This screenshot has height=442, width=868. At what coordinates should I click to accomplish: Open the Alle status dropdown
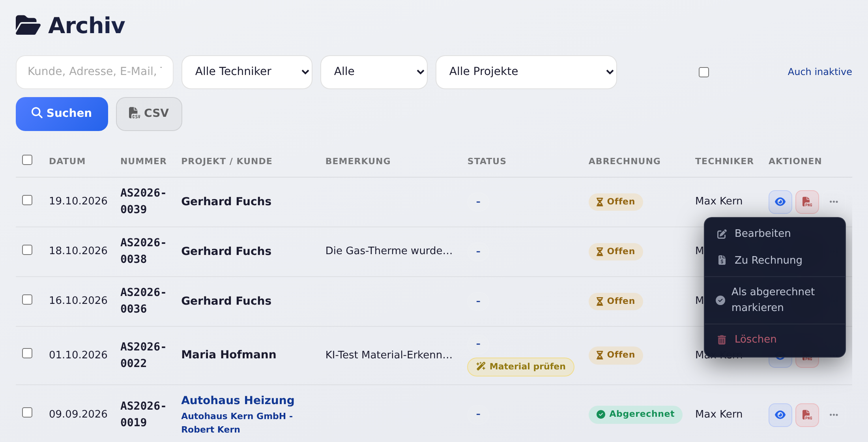374,72
